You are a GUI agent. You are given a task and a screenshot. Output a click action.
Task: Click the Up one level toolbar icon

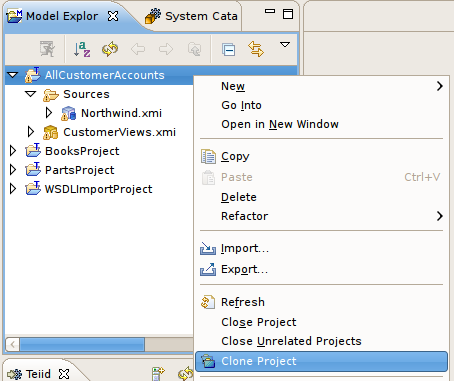coord(194,49)
